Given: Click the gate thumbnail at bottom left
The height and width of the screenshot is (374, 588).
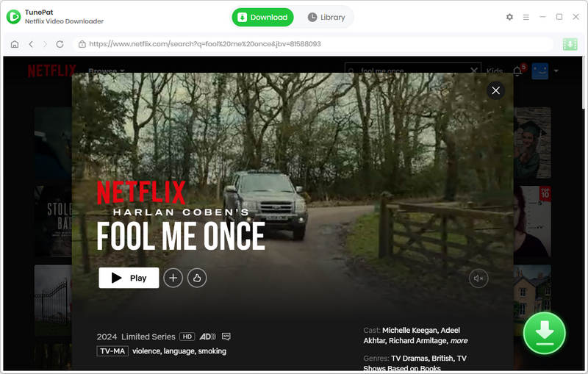Looking at the screenshot, I should (53, 301).
